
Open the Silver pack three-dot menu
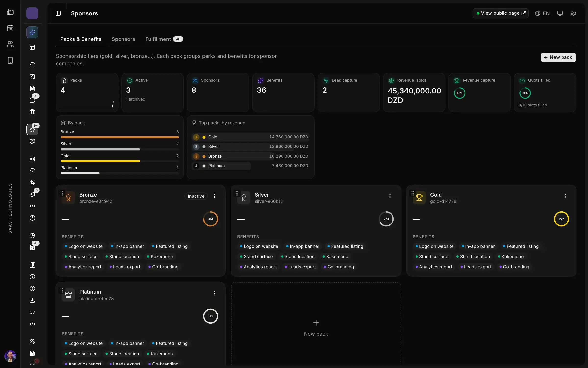(x=390, y=196)
